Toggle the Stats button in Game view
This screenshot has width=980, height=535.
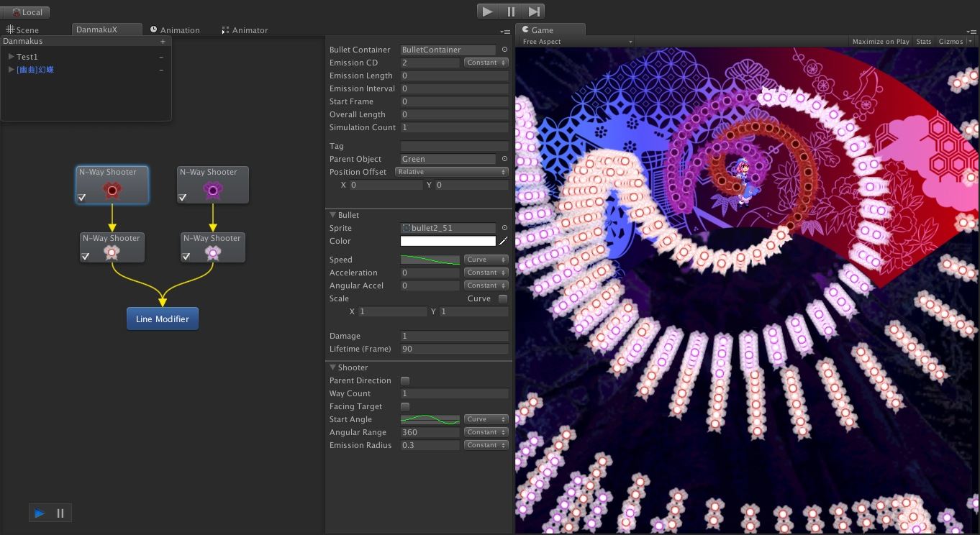(924, 42)
